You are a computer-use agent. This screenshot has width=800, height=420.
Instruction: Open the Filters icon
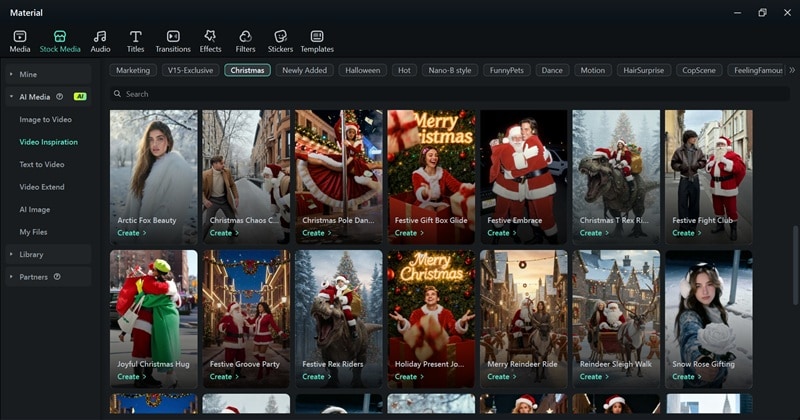pyautogui.click(x=245, y=36)
